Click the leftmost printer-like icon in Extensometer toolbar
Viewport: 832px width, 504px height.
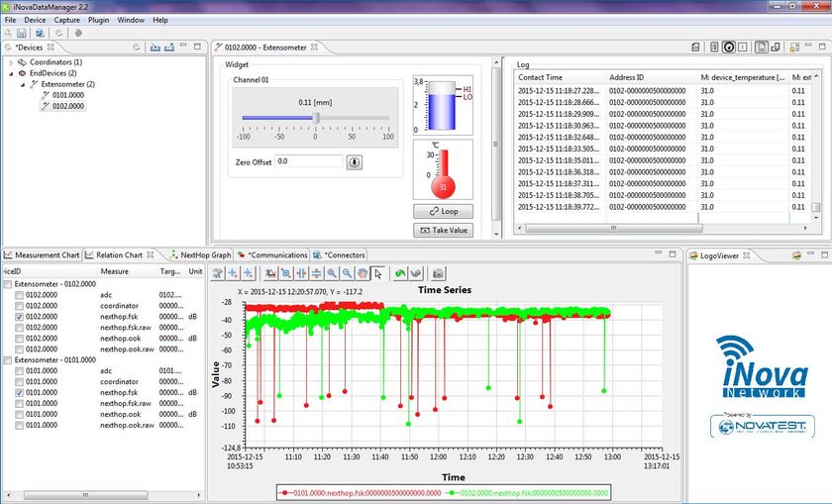[695, 48]
